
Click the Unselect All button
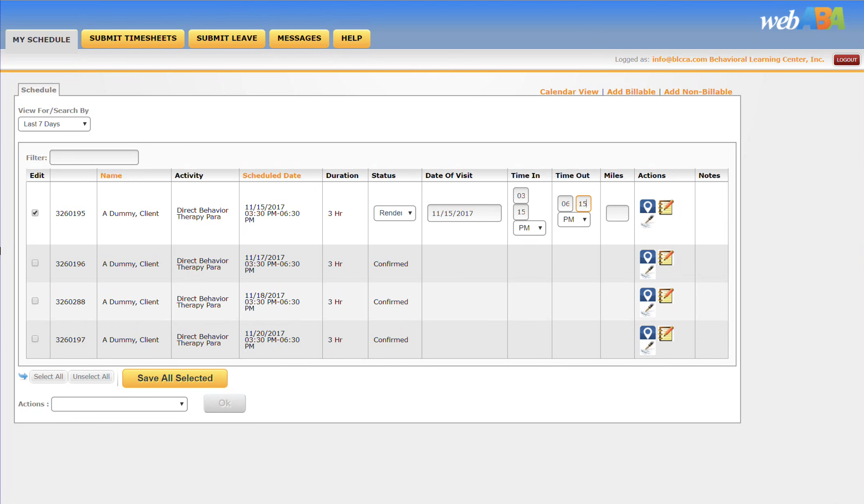coord(91,377)
